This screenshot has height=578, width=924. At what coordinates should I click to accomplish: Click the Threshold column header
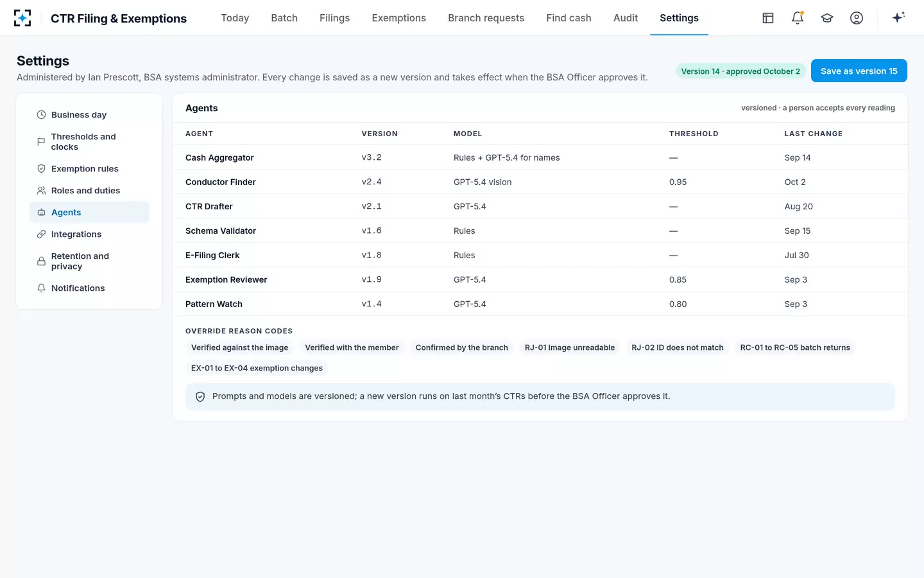tap(694, 134)
